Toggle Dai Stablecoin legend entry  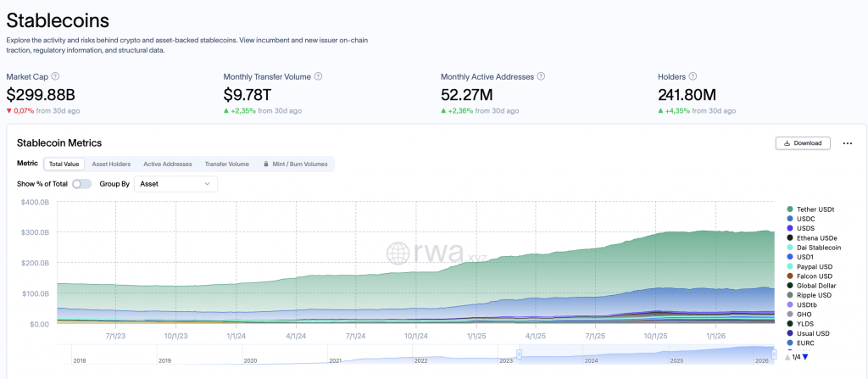tap(818, 248)
